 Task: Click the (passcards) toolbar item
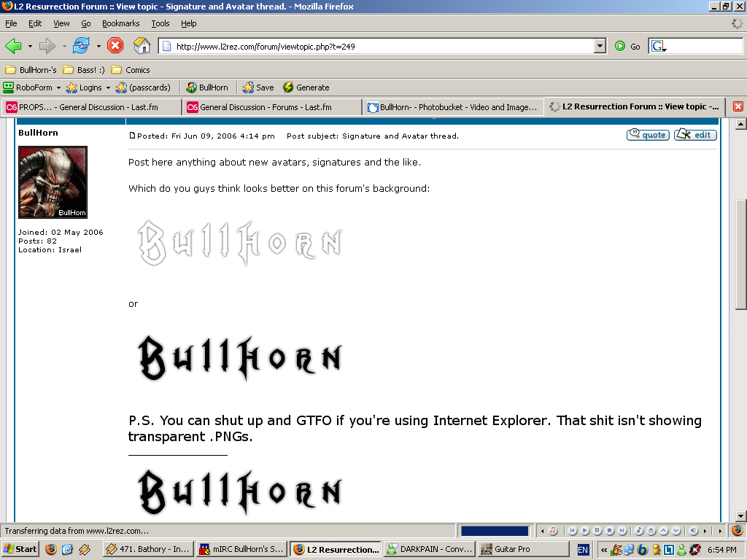(143, 87)
